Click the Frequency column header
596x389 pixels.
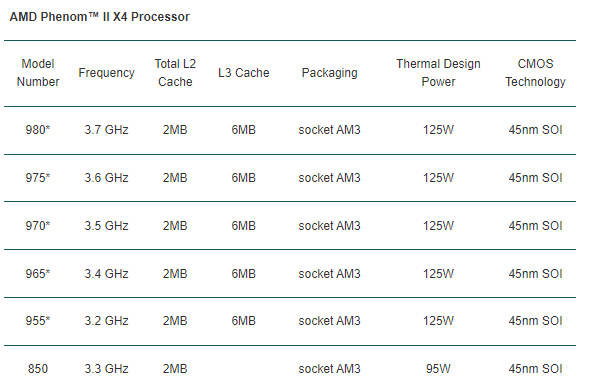106,73
